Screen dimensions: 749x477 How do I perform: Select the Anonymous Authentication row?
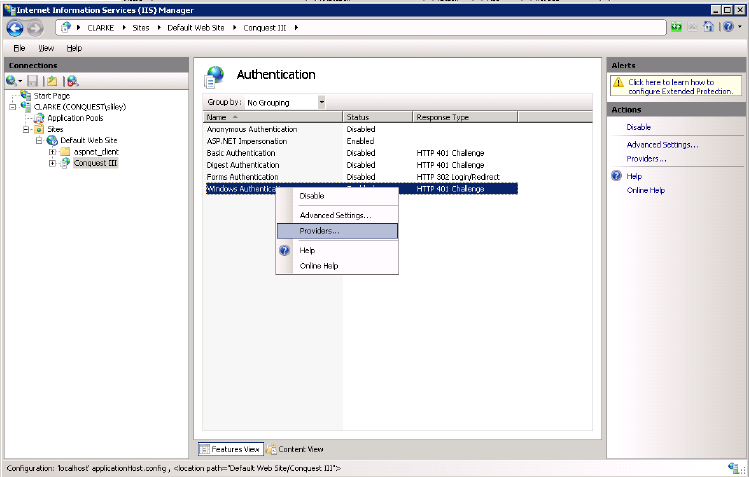pyautogui.click(x=361, y=129)
